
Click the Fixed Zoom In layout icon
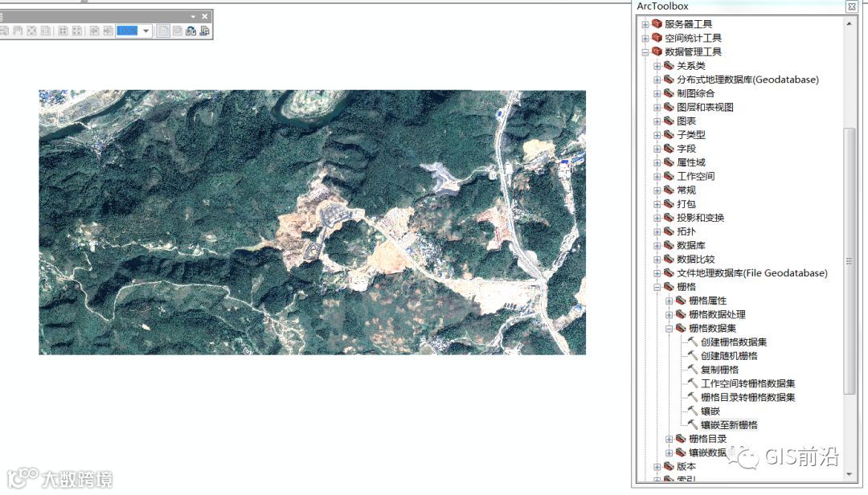click(63, 31)
